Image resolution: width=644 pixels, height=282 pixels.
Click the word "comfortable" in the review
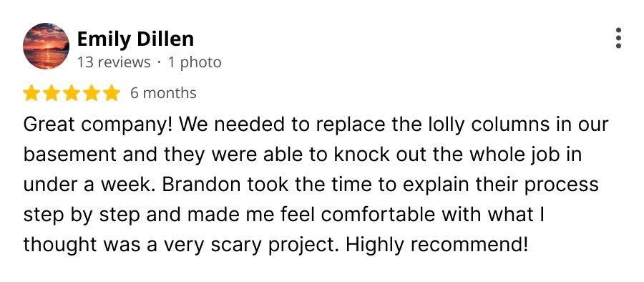click(x=377, y=215)
